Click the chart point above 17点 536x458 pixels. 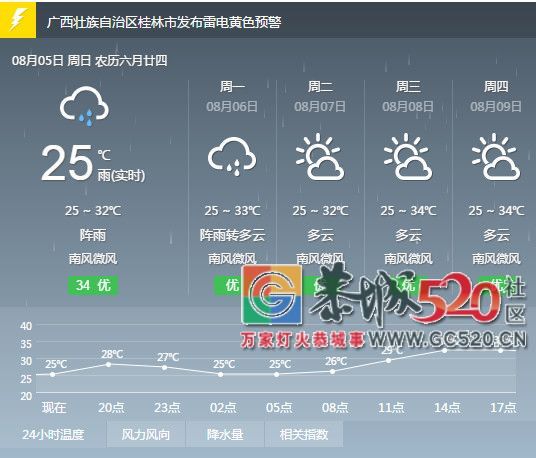(500, 350)
